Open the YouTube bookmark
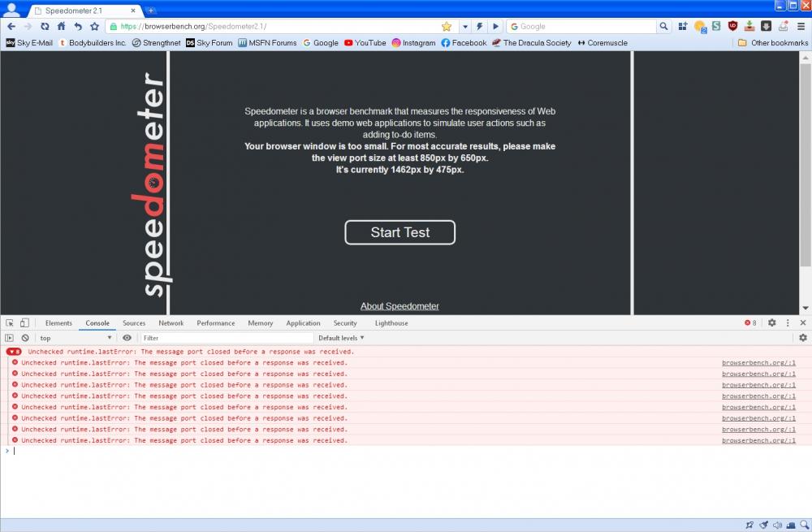The image size is (812, 532). [365, 43]
